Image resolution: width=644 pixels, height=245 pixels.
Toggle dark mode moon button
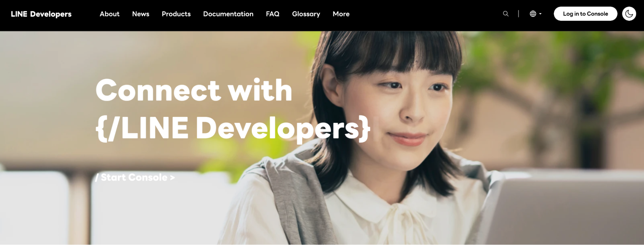(x=629, y=14)
